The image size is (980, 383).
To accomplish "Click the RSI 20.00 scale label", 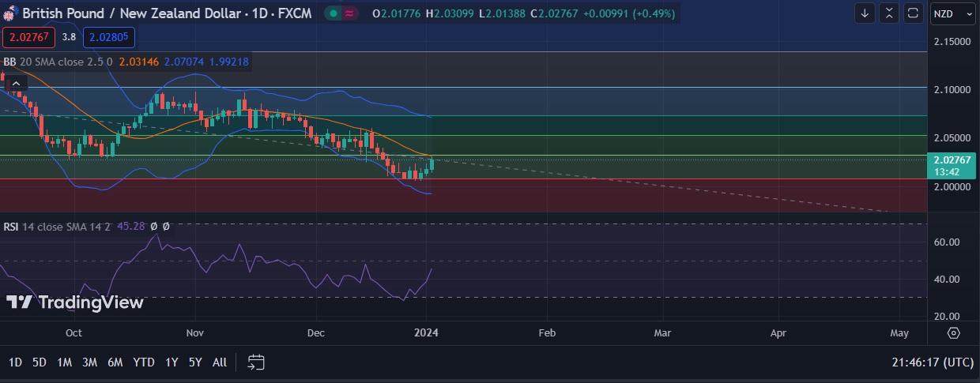I will (948, 317).
